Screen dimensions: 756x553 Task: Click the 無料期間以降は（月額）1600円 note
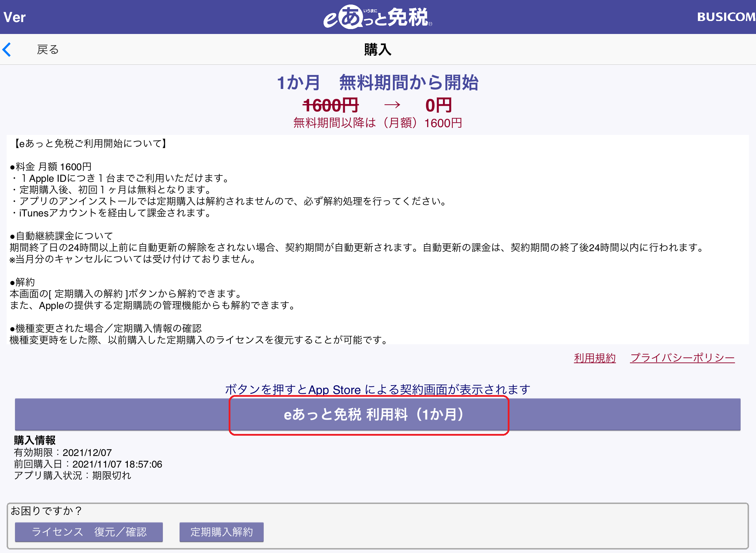tap(377, 123)
